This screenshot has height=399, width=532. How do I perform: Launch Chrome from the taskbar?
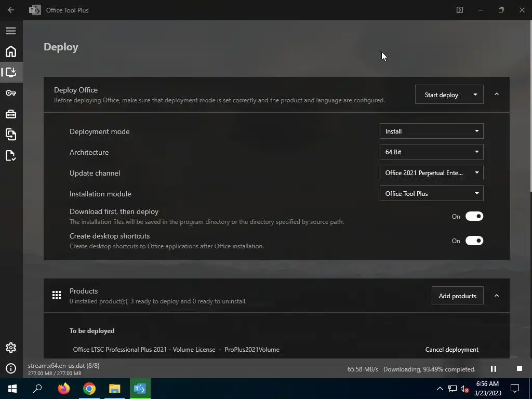pyautogui.click(x=89, y=389)
